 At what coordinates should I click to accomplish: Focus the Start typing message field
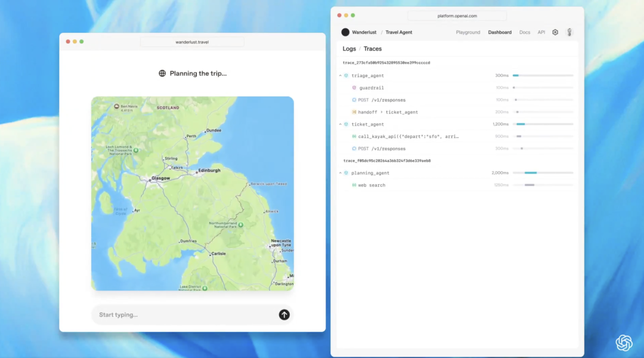click(192, 315)
